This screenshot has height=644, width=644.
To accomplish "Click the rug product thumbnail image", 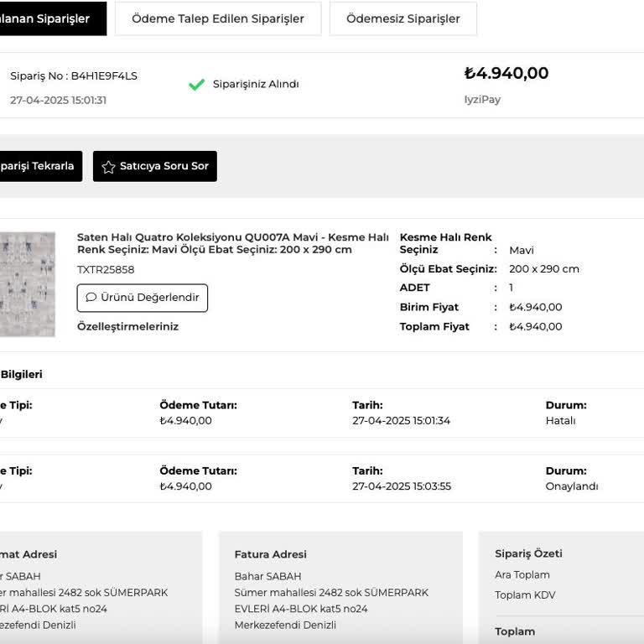I will pos(27,284).
